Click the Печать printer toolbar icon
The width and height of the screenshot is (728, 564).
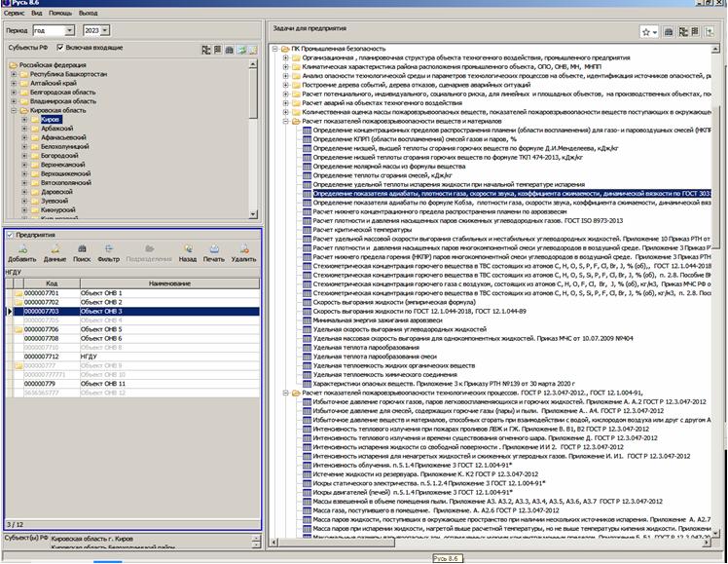click(x=214, y=249)
